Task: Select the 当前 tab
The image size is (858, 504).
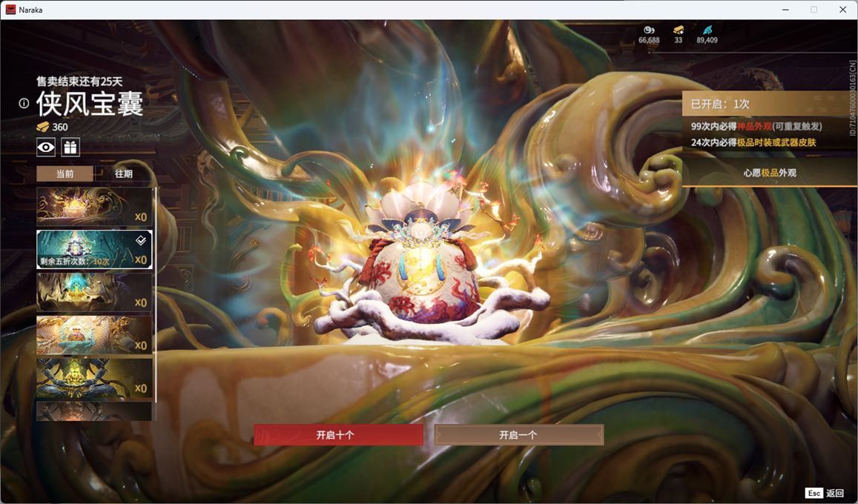Action: pos(65,174)
